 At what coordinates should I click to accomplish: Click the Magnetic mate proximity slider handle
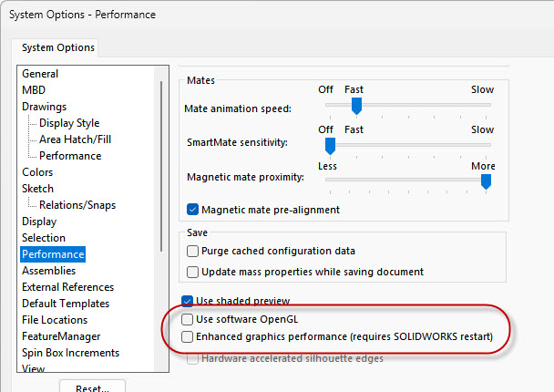pyautogui.click(x=487, y=181)
